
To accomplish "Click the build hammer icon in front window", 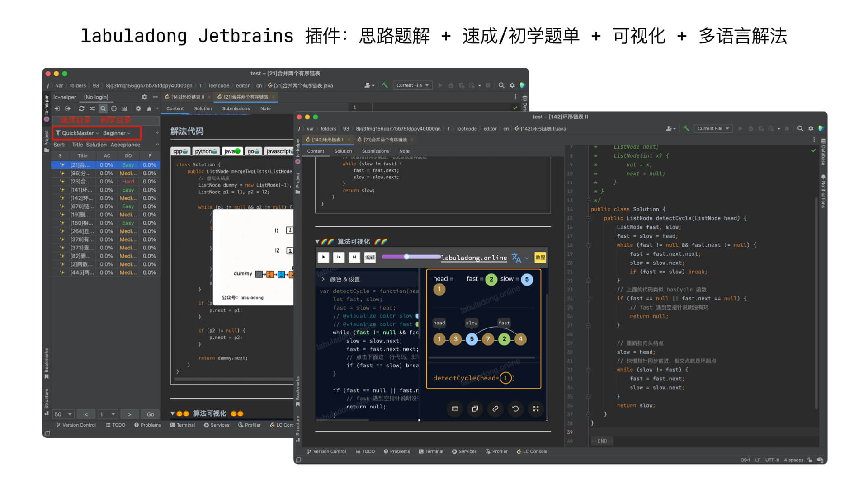I will coord(686,129).
